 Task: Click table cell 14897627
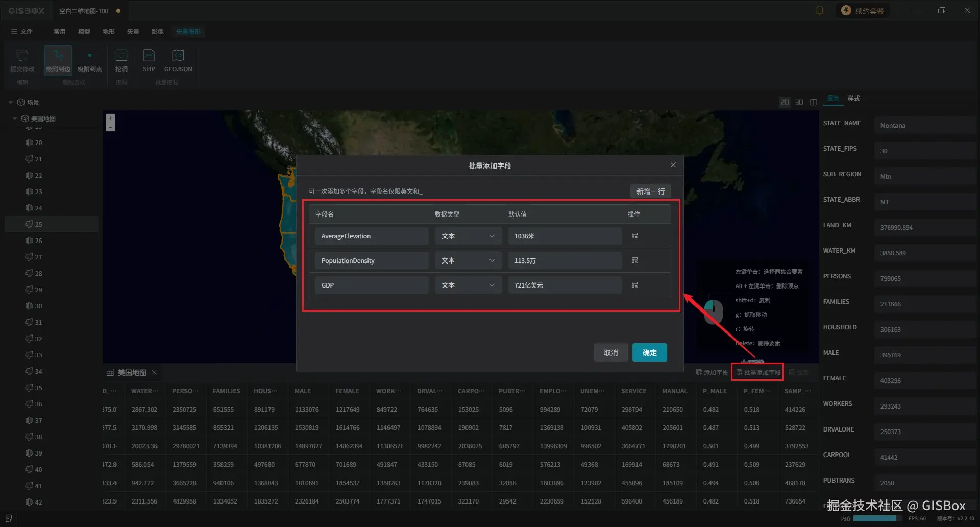tap(308, 446)
